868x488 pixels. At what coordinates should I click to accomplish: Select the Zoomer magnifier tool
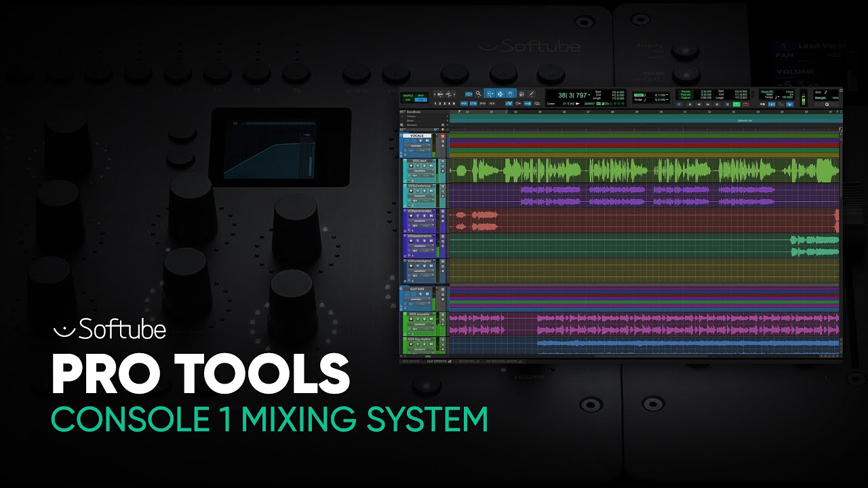tap(478, 94)
